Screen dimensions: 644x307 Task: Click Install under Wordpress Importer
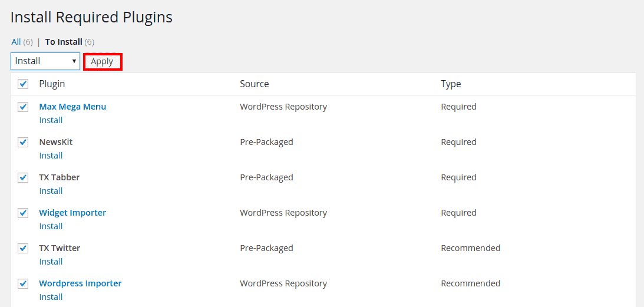tap(51, 297)
